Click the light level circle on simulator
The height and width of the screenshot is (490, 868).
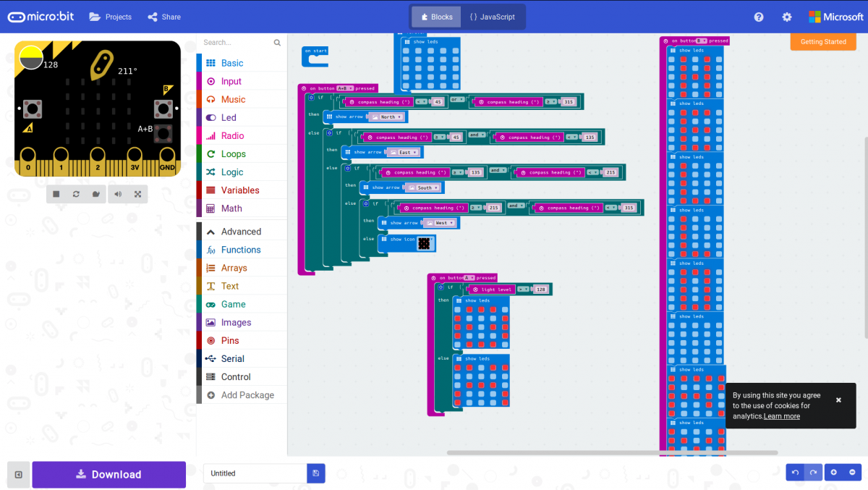30,58
